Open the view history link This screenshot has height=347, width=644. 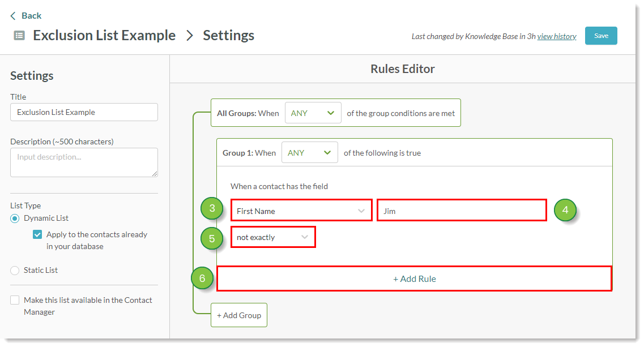[556, 36]
